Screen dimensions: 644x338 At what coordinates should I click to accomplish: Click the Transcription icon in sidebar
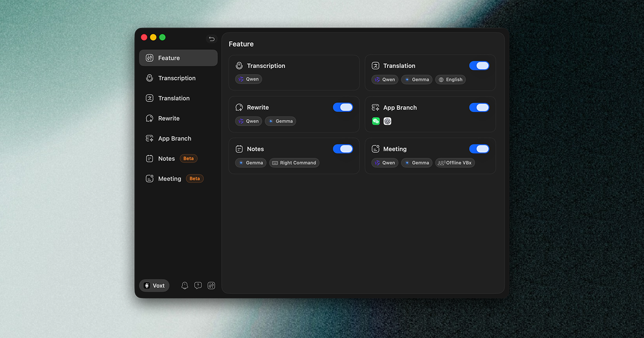(x=150, y=78)
